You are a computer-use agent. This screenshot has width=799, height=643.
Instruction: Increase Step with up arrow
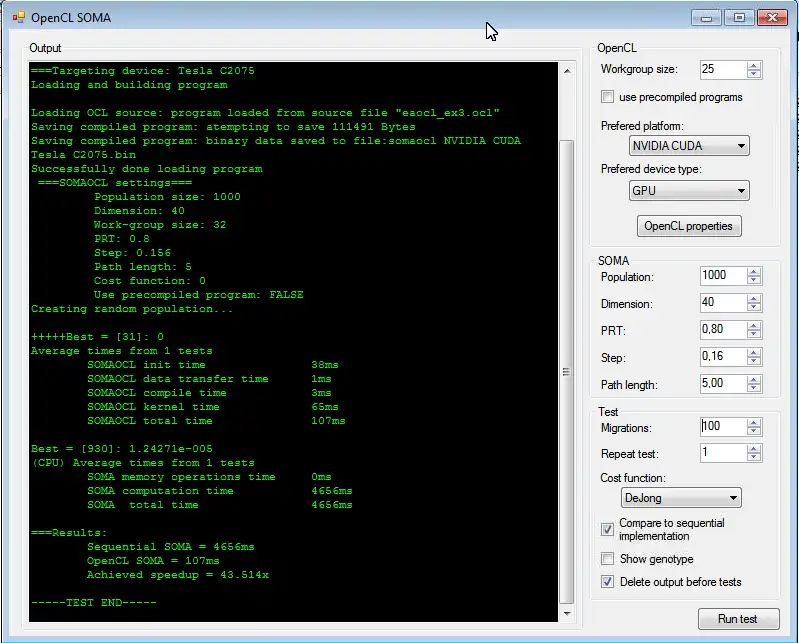(754, 353)
